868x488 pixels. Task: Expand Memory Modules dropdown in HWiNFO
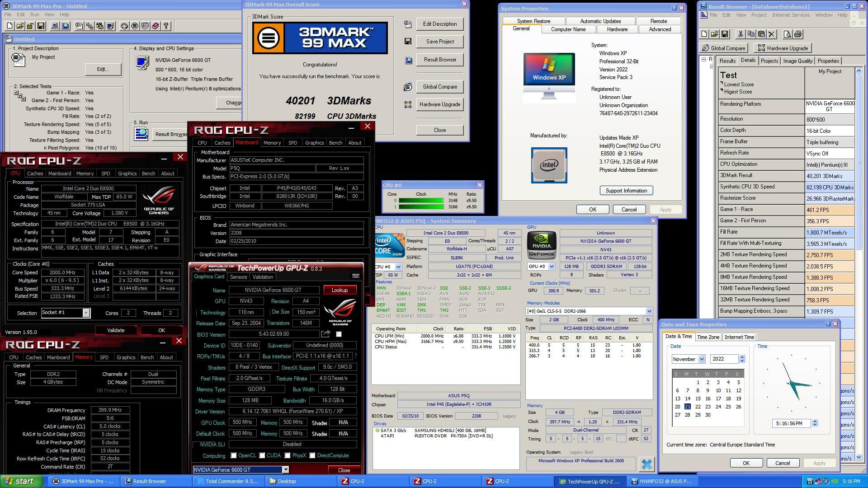click(649, 311)
